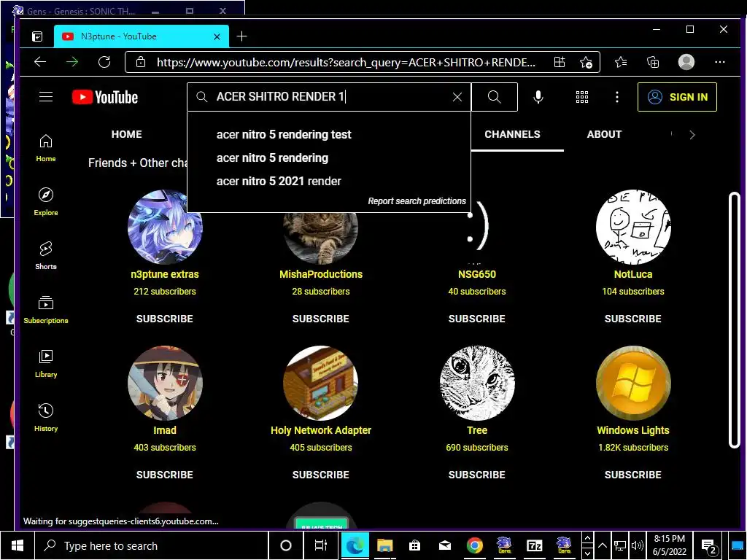Submit search with the magnifier button
Image resolution: width=747 pixels, height=560 pixels.
(495, 97)
